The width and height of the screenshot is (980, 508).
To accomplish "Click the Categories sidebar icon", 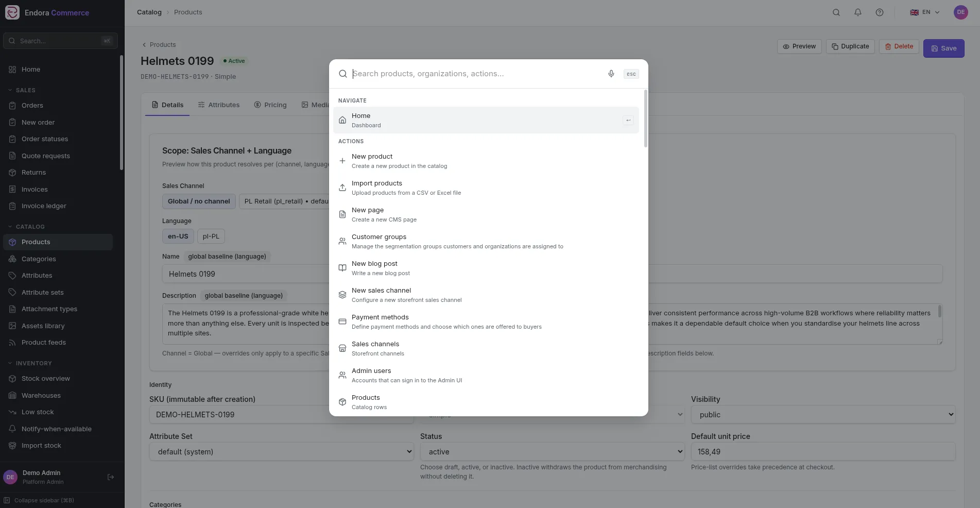I will (12, 259).
